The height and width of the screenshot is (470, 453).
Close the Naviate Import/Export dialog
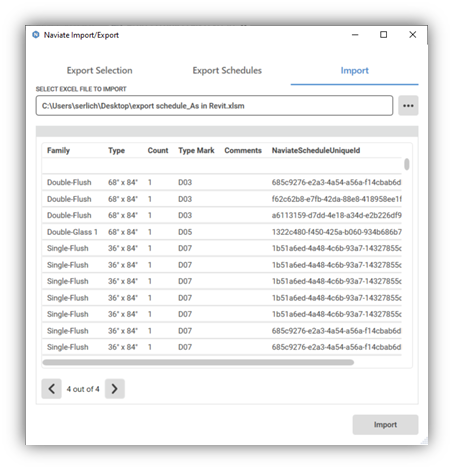pyautogui.click(x=413, y=35)
